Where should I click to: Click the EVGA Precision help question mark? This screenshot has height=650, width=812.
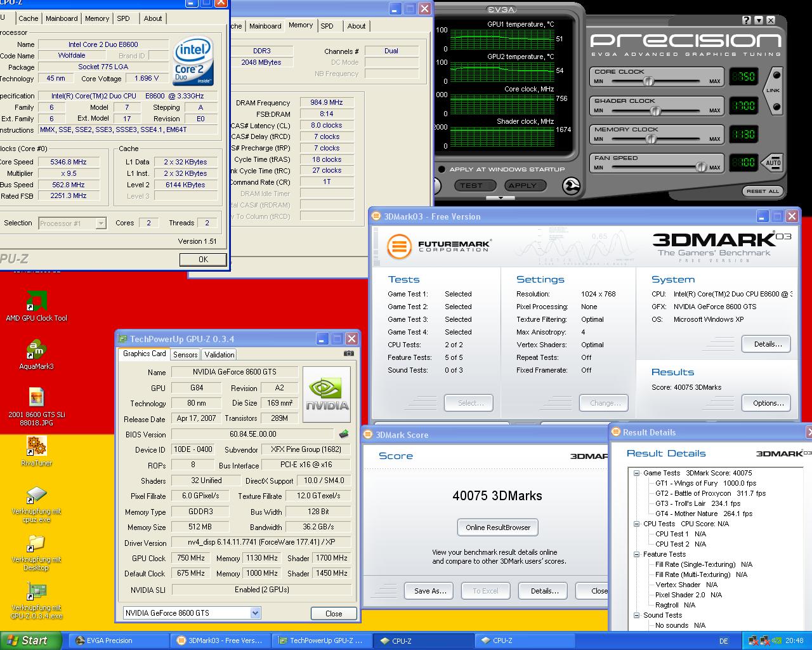point(747,20)
